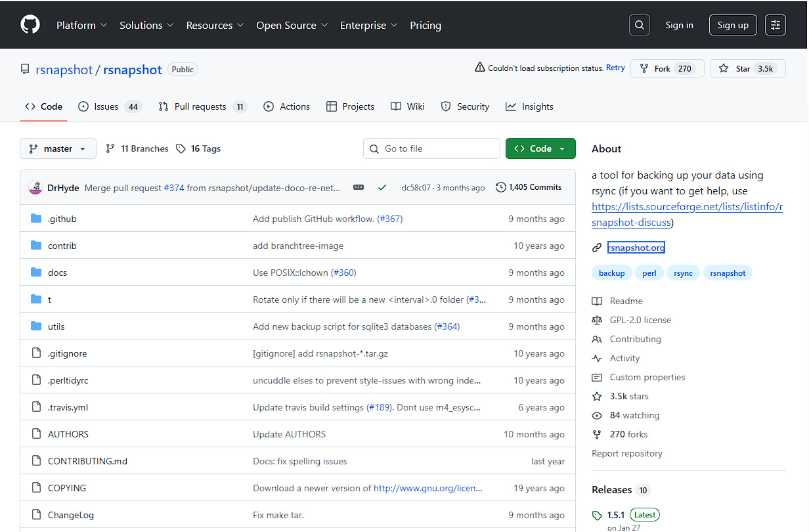The width and height of the screenshot is (809, 532).
Task: Expand the green Code dropdown
Action: (x=540, y=148)
